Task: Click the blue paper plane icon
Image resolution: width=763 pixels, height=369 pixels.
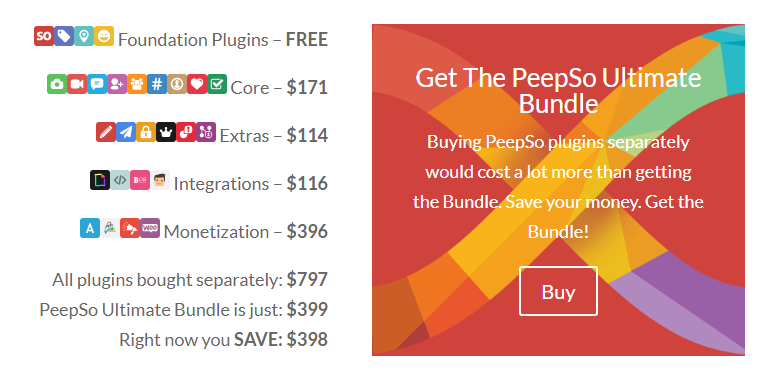Action: click(x=126, y=132)
